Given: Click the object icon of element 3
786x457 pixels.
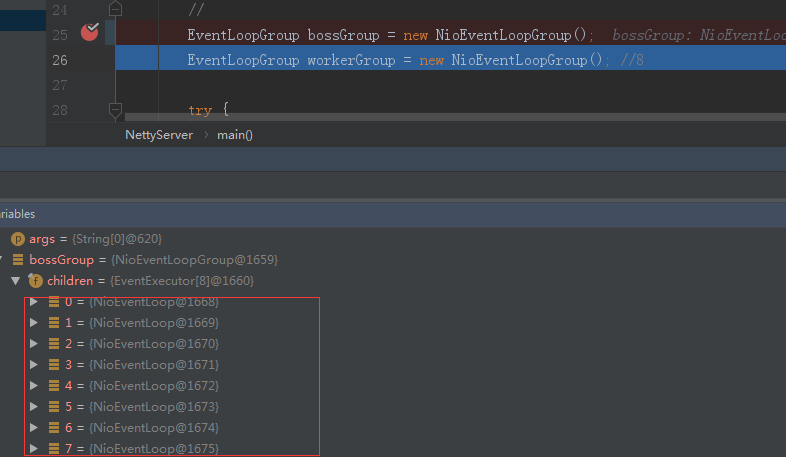Looking at the screenshot, I should (54, 365).
